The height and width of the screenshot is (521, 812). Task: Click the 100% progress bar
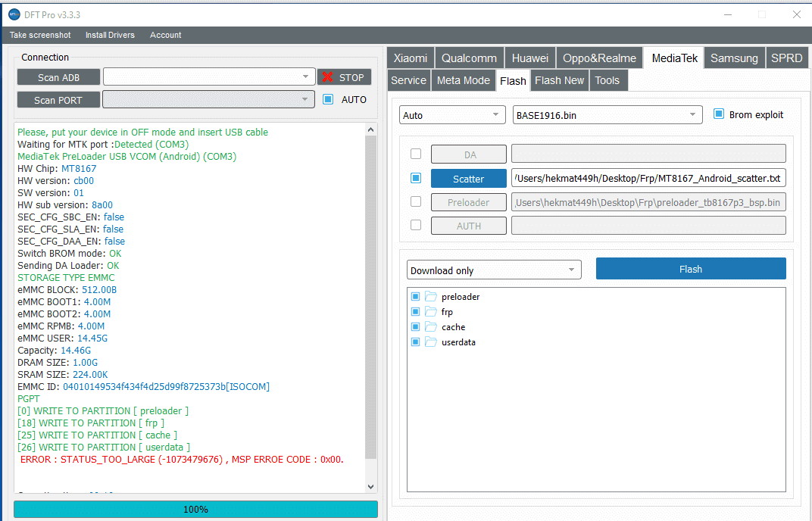195,509
